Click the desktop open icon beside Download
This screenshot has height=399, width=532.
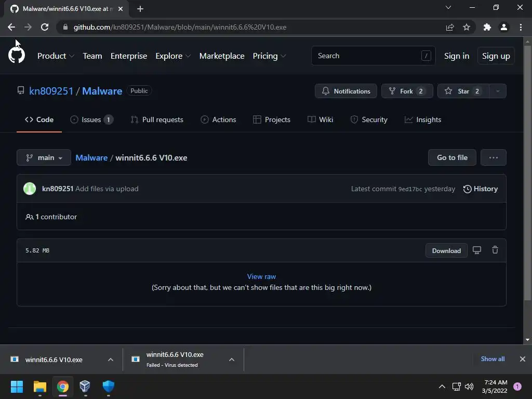point(477,250)
